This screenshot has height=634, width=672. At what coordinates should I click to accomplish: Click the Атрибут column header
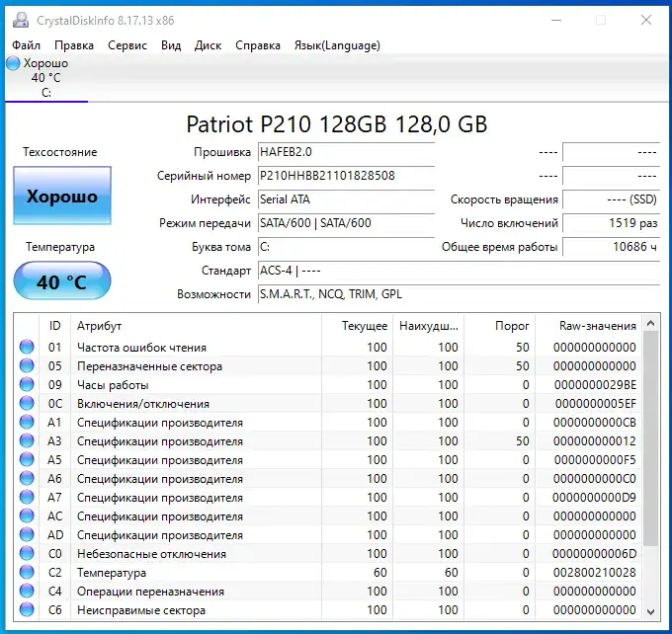tap(196, 326)
